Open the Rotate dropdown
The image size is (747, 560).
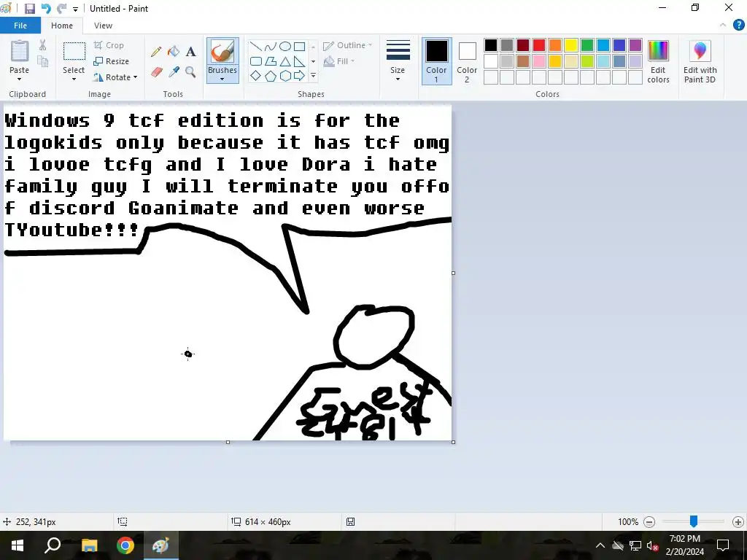(115, 77)
